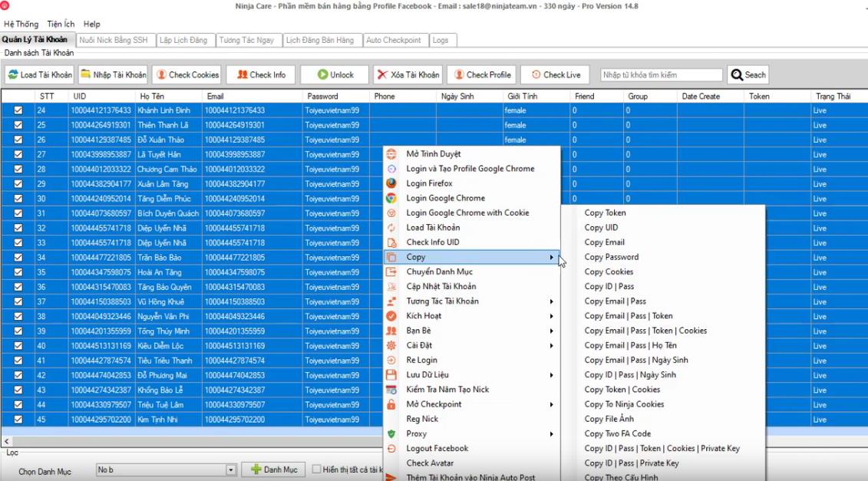This screenshot has width=868, height=481.
Task: Click Login Firefox icon
Action: pyautogui.click(x=391, y=183)
